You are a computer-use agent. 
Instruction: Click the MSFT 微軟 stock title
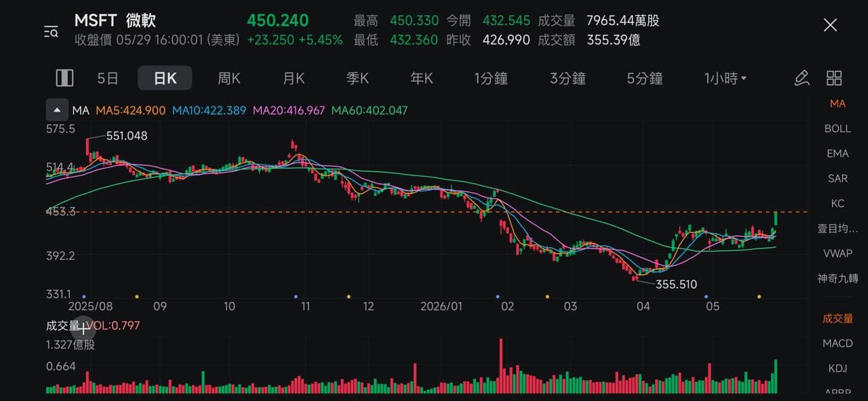coord(115,20)
